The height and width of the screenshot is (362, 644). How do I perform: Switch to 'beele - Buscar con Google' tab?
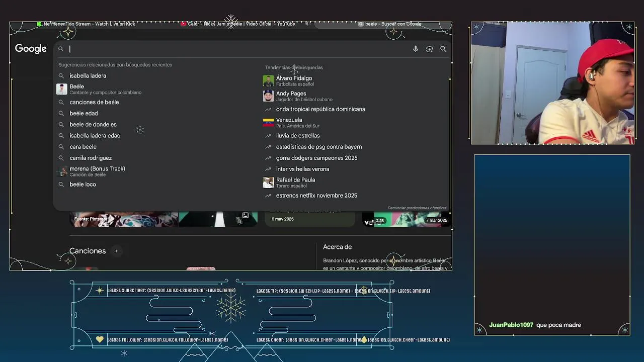pyautogui.click(x=390, y=24)
